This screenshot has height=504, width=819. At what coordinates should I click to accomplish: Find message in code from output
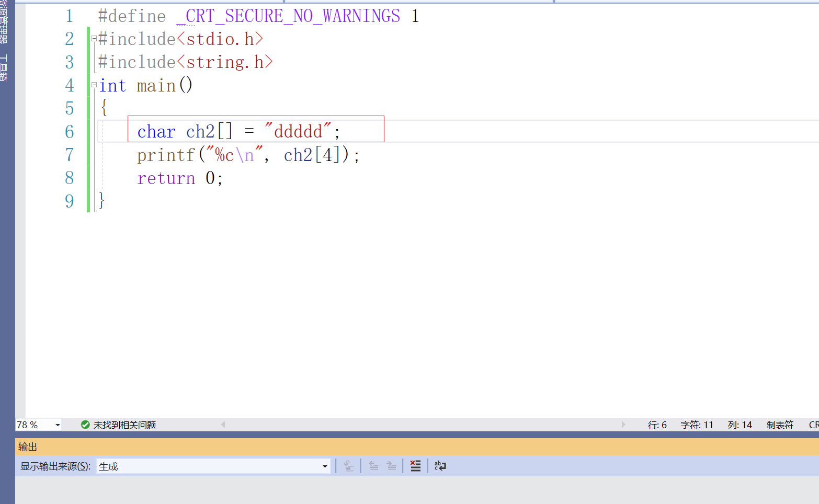pos(349,465)
